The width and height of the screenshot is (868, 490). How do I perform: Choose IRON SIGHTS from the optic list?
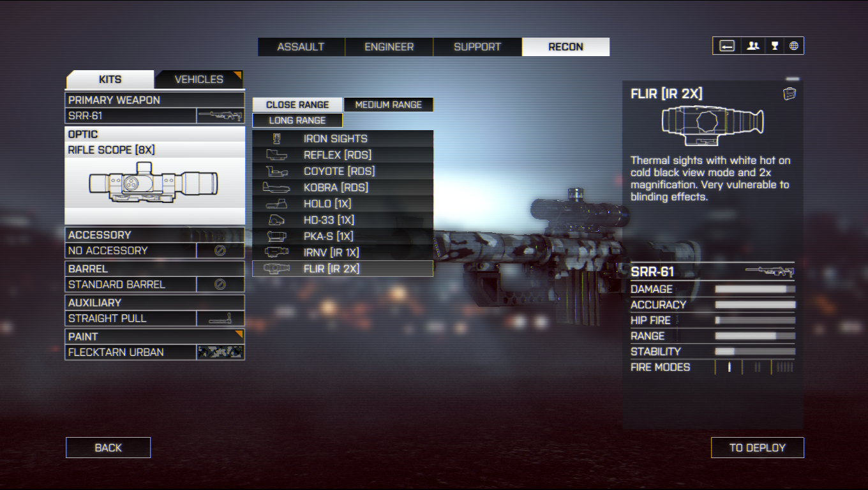tap(343, 138)
